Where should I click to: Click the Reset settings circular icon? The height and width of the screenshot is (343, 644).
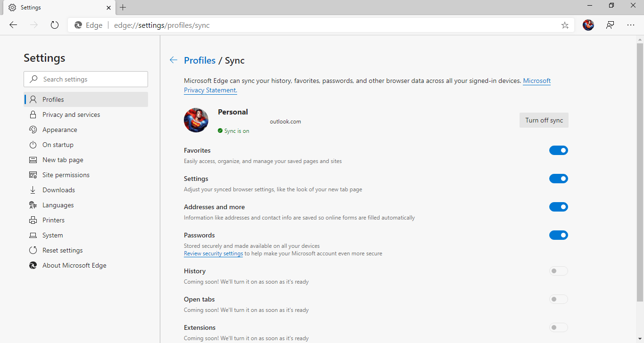click(33, 250)
